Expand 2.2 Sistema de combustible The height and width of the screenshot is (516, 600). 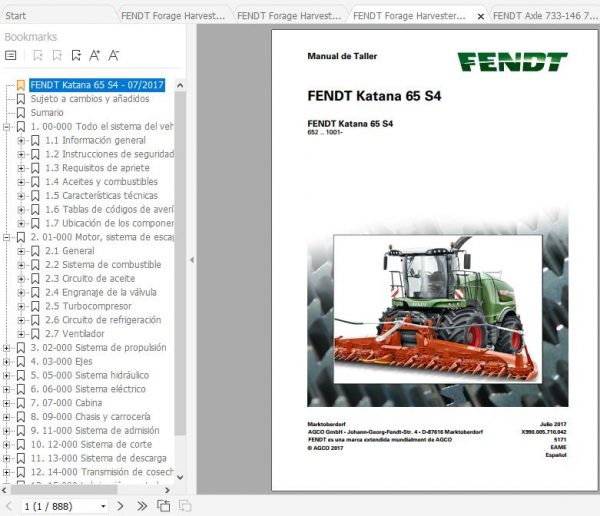coord(21,265)
